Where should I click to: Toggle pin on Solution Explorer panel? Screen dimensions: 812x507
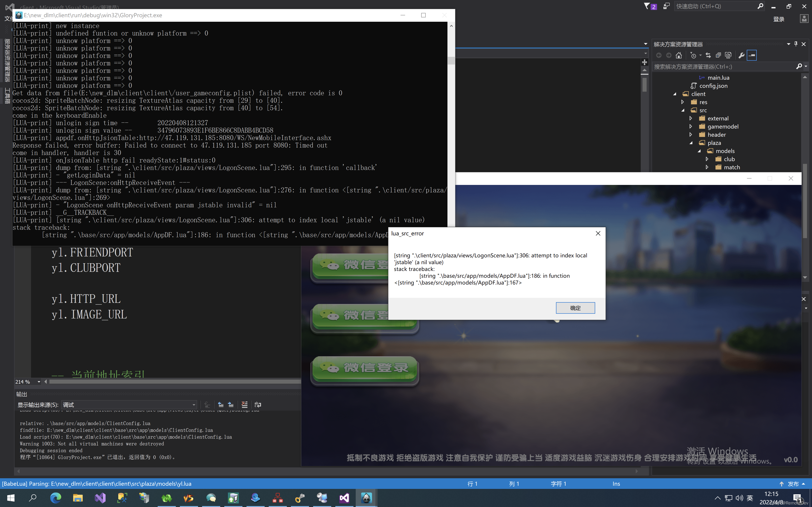(x=796, y=44)
